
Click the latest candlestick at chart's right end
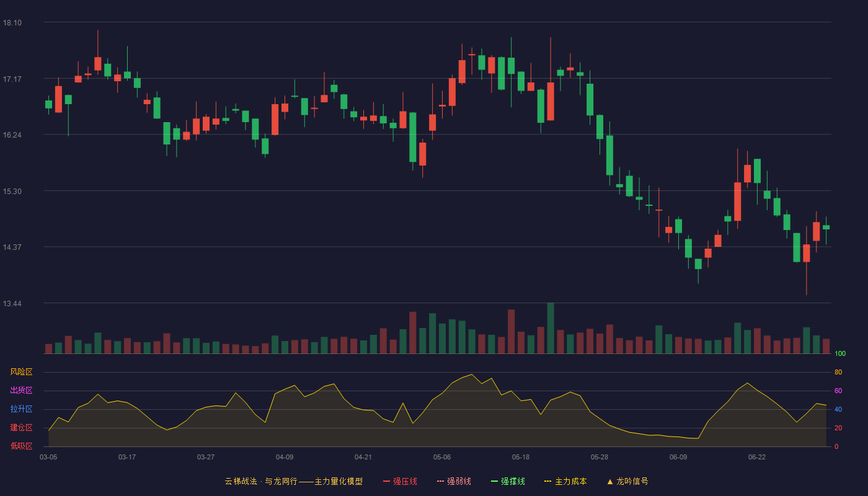click(x=826, y=230)
